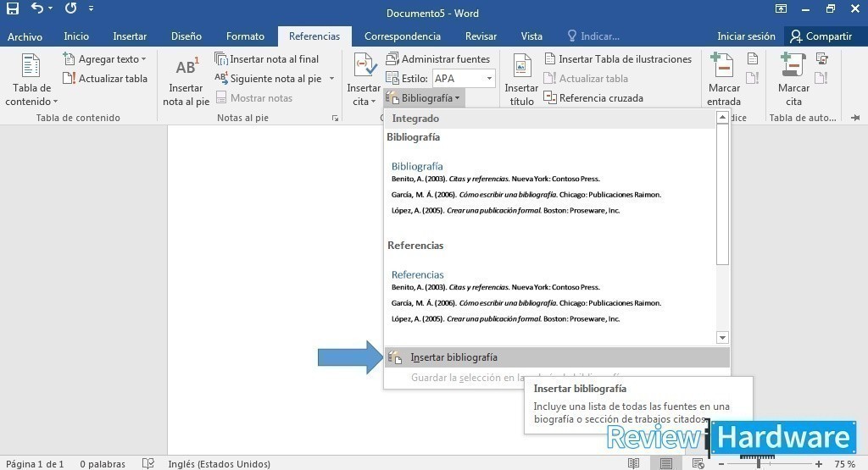
Task: Click the Save icon in title bar
Action: pyautogui.click(x=12, y=8)
